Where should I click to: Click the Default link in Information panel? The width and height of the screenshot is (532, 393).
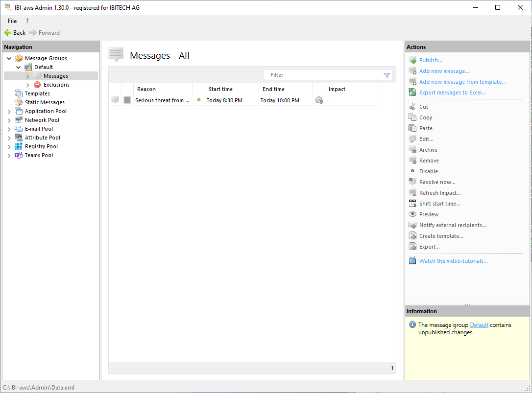click(x=479, y=325)
